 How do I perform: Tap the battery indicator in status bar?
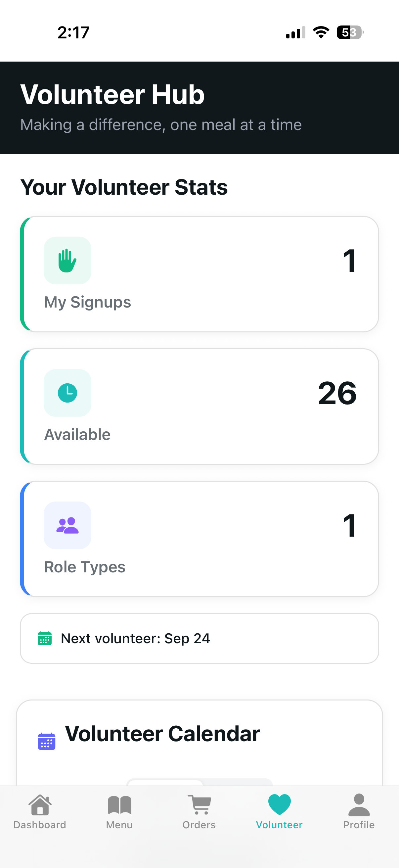point(349,32)
